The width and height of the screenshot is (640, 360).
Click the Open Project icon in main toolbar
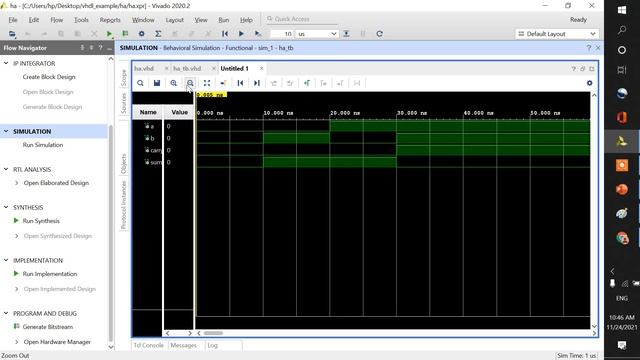(12, 34)
